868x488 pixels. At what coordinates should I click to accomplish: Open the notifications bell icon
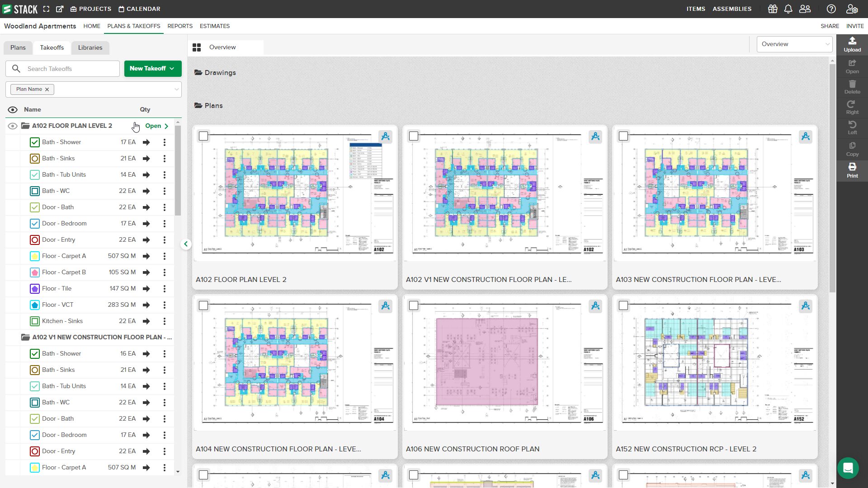tap(788, 9)
